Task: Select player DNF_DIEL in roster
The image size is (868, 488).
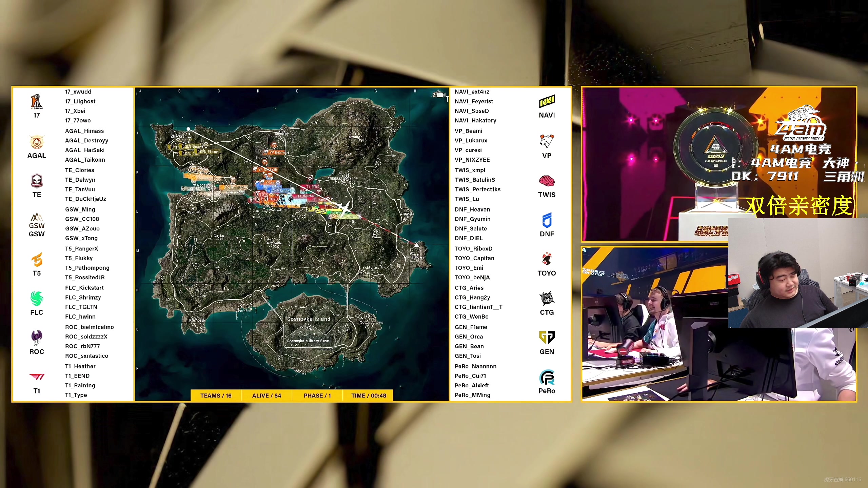Action: click(469, 238)
